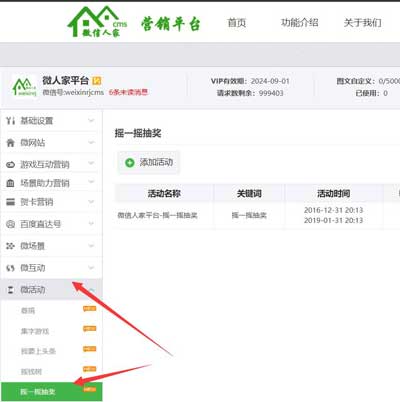The width and height of the screenshot is (400, 402).
Task: Click the 活动名称 column header
Action: click(x=164, y=193)
